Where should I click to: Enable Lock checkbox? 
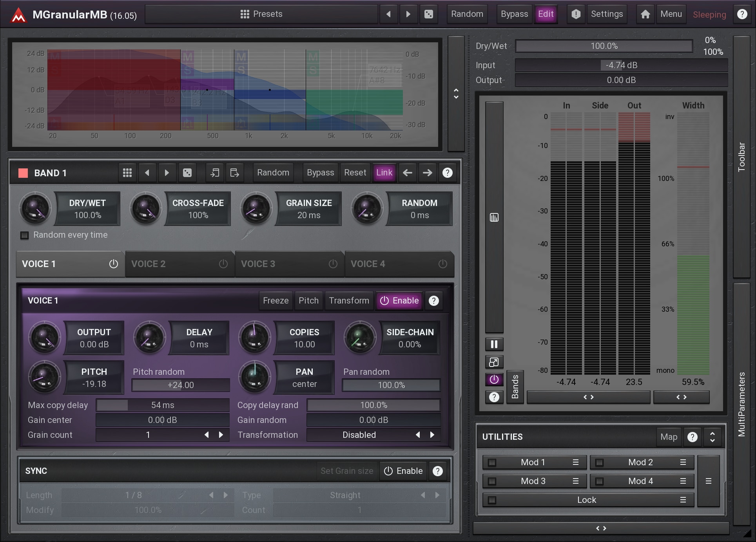point(492,500)
